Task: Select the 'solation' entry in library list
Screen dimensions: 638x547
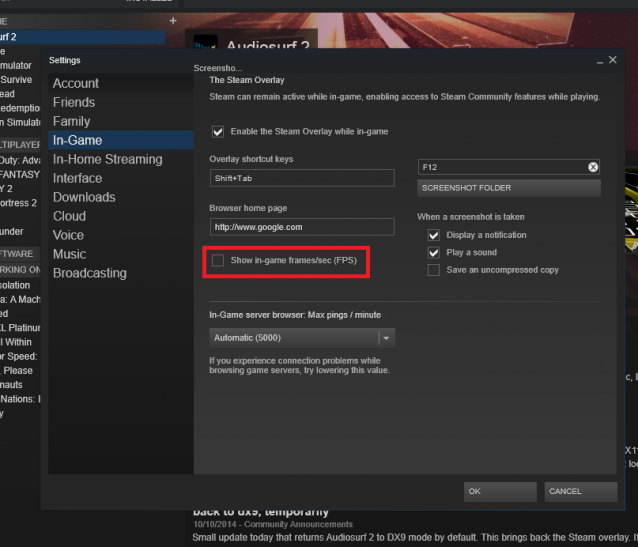Action: pyautogui.click(x=15, y=285)
